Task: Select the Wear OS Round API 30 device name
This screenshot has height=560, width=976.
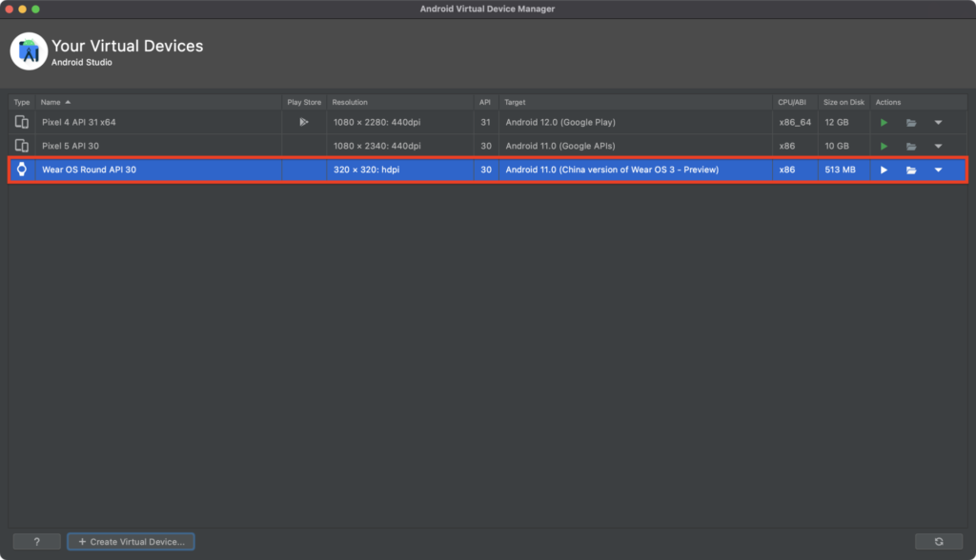Action: (89, 170)
